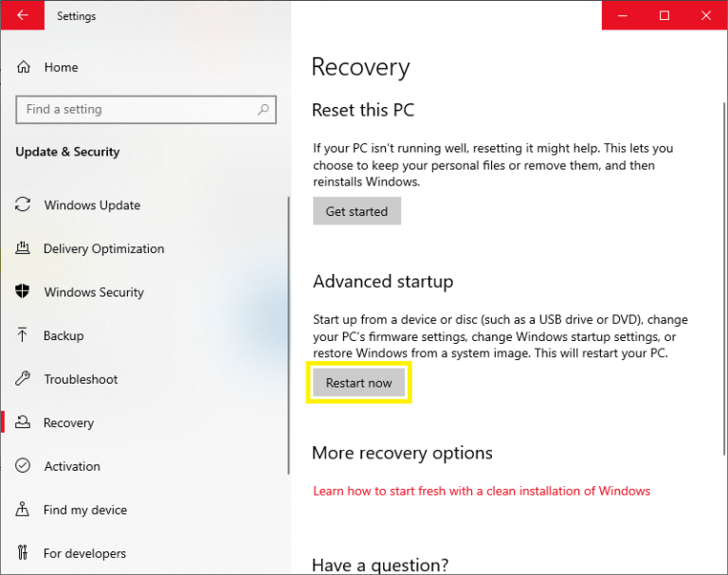
Task: Click the For developers tools icon
Action: tap(23, 552)
